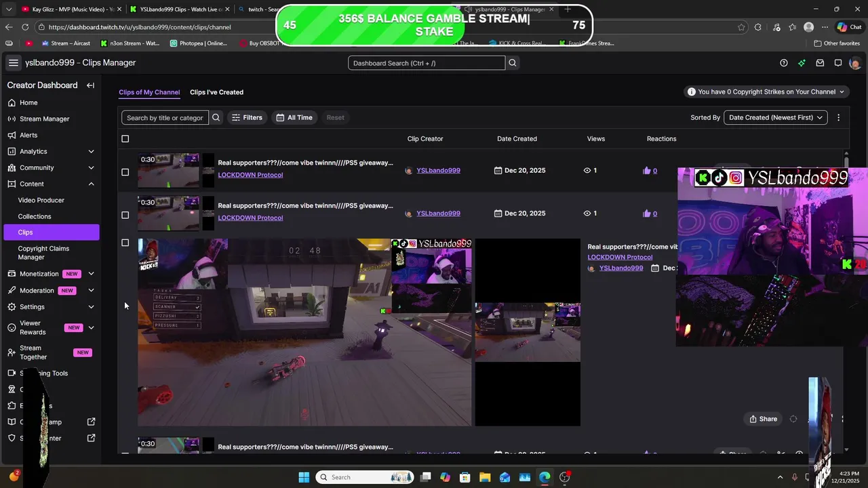This screenshot has width=868, height=488.
Task: Open the hamburger menu beside Clips Manager title
Action: pyautogui.click(x=13, y=62)
